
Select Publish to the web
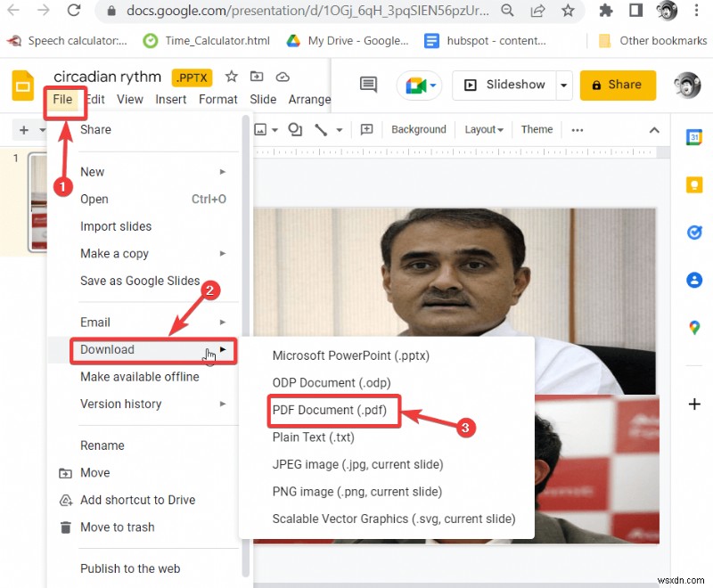coord(130,568)
